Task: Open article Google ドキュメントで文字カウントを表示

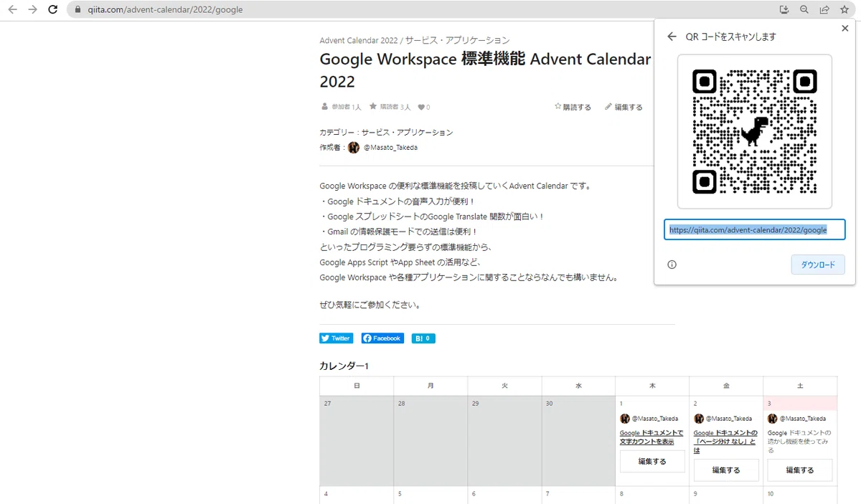Action: coord(651,437)
